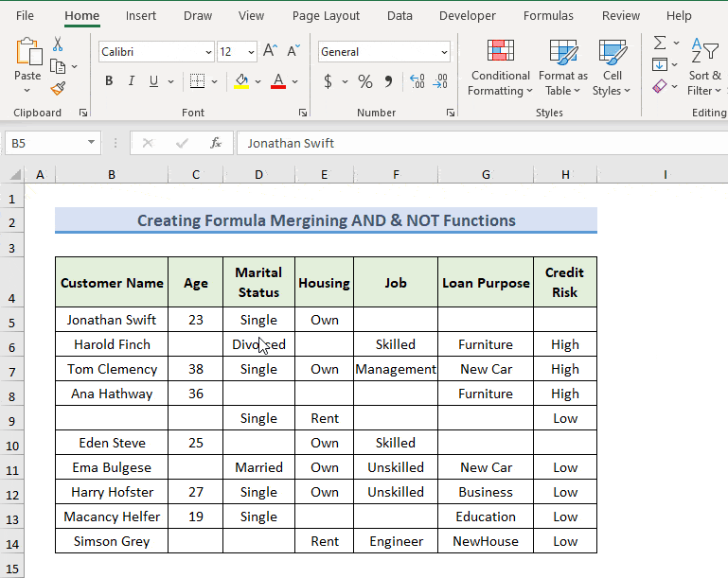Switch to the Review tab

(621, 16)
